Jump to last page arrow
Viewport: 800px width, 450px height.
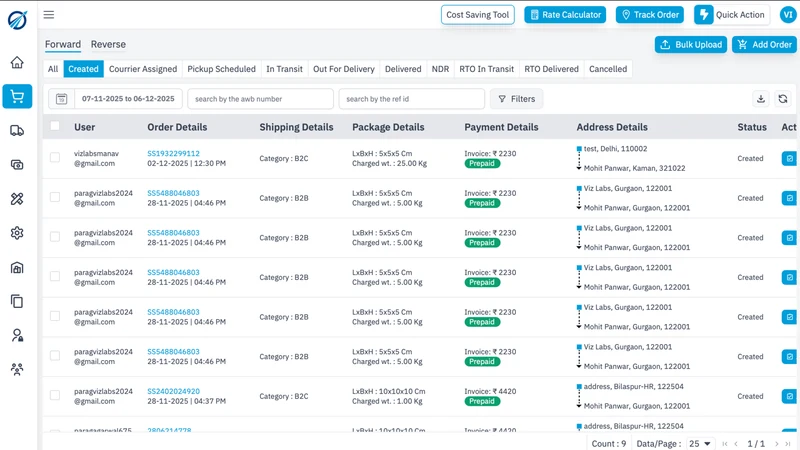[788, 444]
